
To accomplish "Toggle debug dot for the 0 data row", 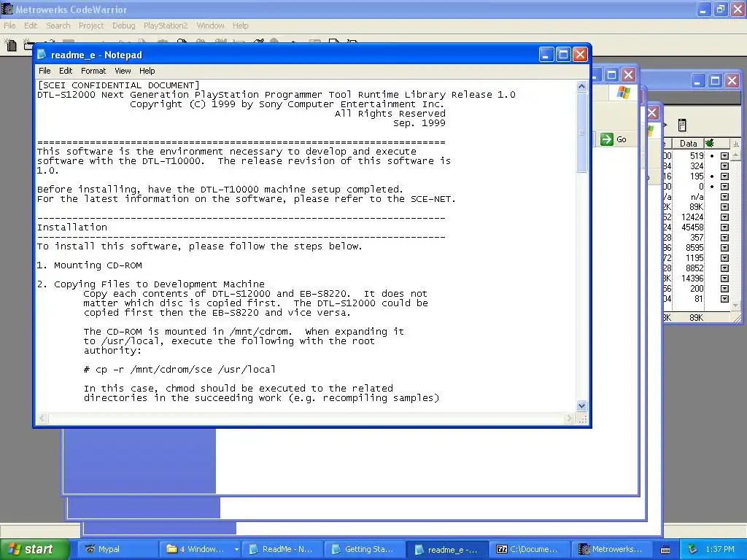I will pyautogui.click(x=712, y=187).
